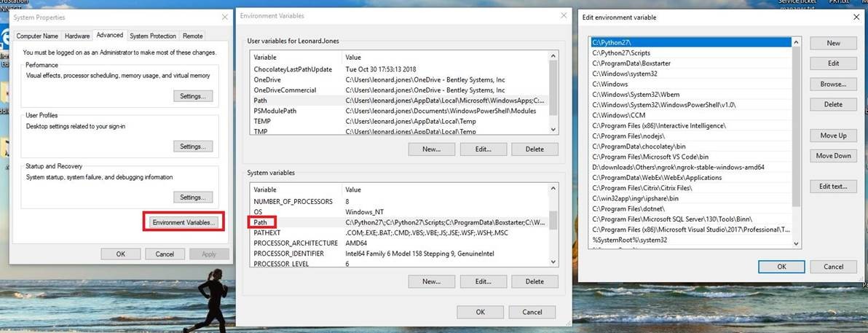This screenshot has width=868, height=333.
Task: Click the Move Down button
Action: coord(833,156)
